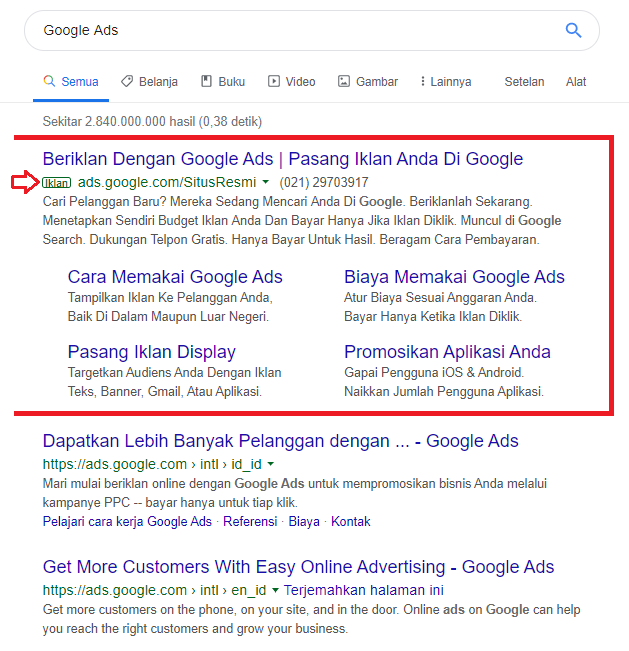
Task: Open 'Biaya Memakai Google Ads' sitelink
Action: click(x=454, y=277)
